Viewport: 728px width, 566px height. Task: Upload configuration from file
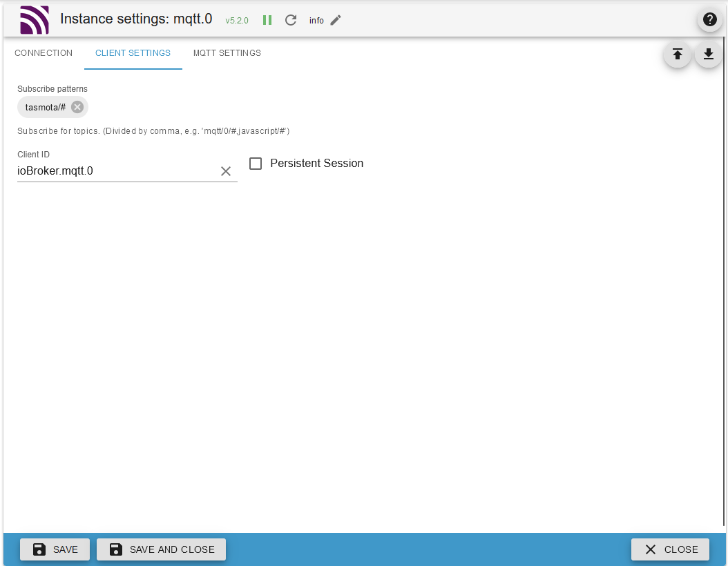click(x=678, y=55)
